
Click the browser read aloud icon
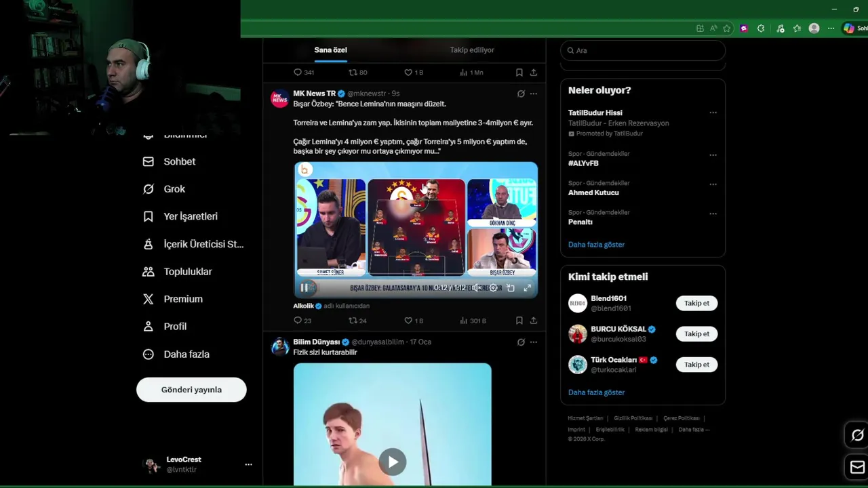pos(713,28)
